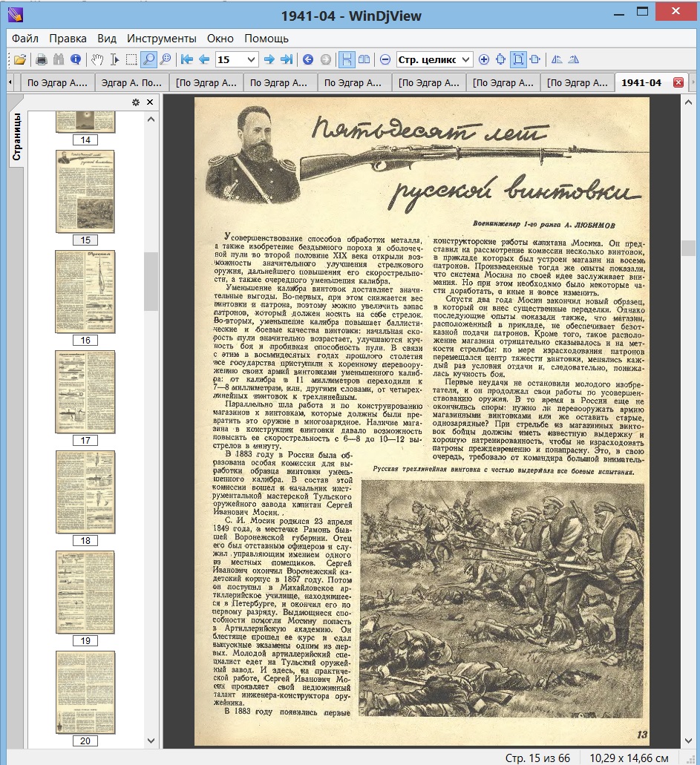Activate the dashed rectangle selection tool
The width and height of the screenshot is (700, 765).
tap(131, 59)
